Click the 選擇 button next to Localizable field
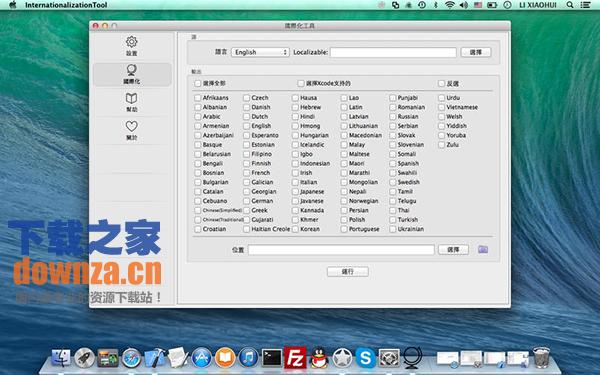Image resolution: width=600 pixels, height=375 pixels. [x=476, y=52]
